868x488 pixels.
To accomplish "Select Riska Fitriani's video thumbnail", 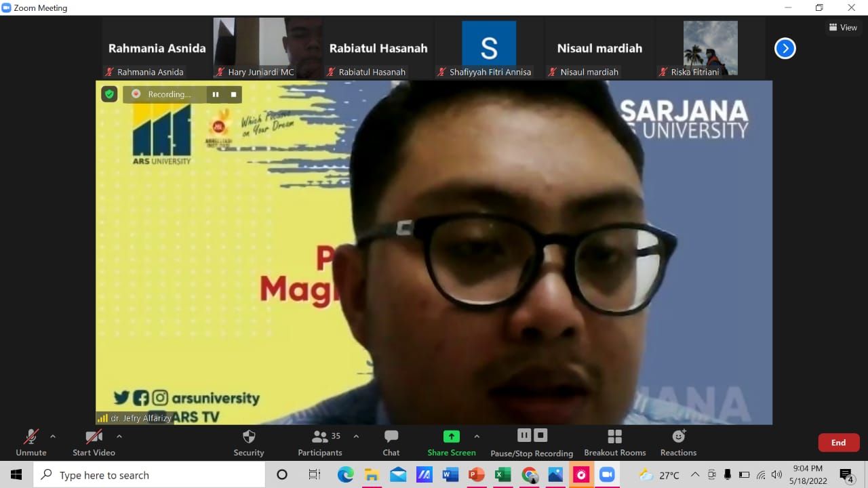I will coord(710,48).
